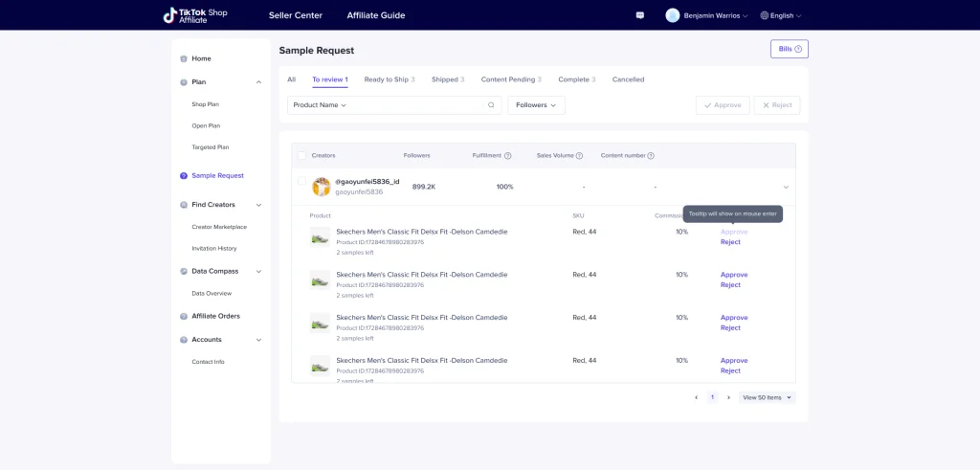The image size is (980, 470).
Task: Switch to the Shipped tab
Action: tap(448, 79)
